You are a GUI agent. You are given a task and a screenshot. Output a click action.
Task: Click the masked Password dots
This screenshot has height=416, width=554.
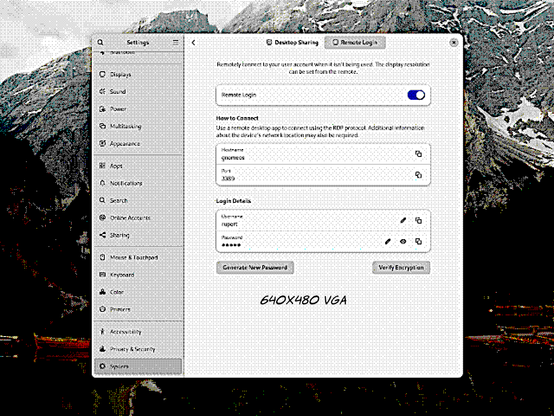[x=231, y=245]
